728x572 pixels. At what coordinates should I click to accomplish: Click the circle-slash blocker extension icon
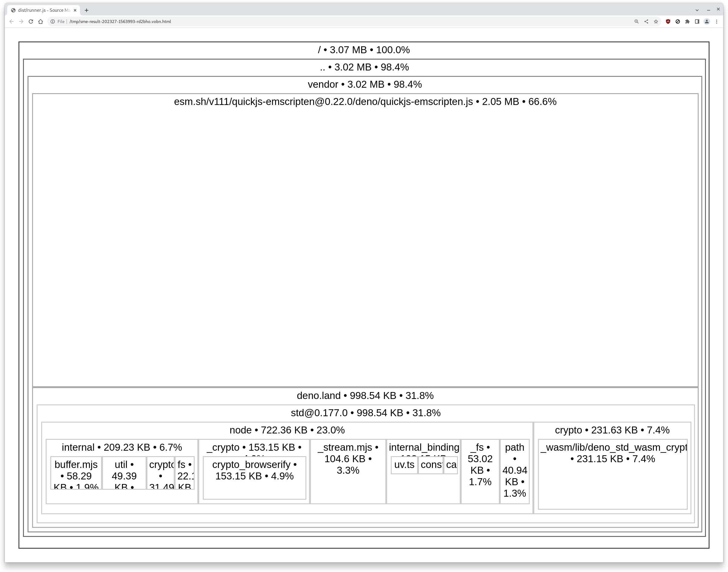click(x=678, y=21)
